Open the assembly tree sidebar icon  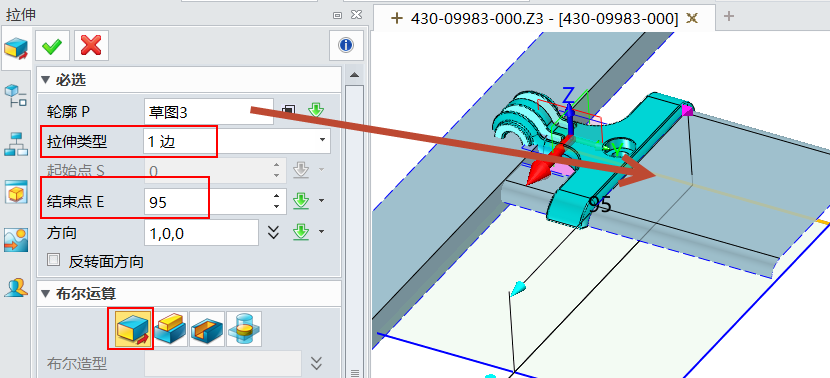pyautogui.click(x=16, y=144)
